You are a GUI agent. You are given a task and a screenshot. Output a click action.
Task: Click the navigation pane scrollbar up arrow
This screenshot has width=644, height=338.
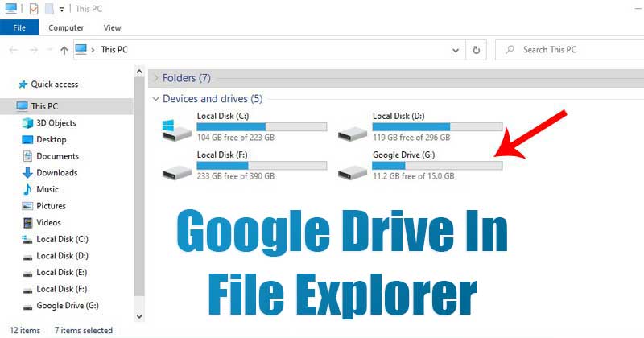point(139,72)
